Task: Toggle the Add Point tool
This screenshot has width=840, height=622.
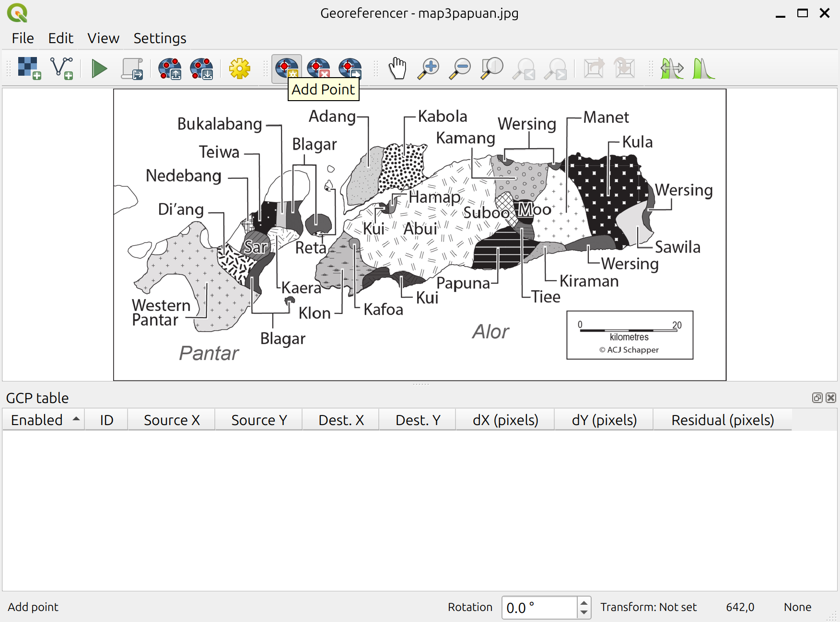Action: pos(286,69)
